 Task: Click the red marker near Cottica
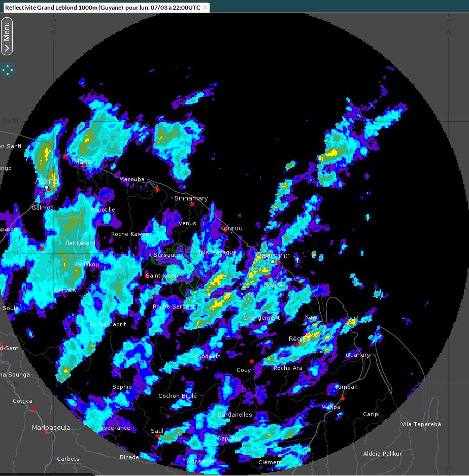point(33,409)
